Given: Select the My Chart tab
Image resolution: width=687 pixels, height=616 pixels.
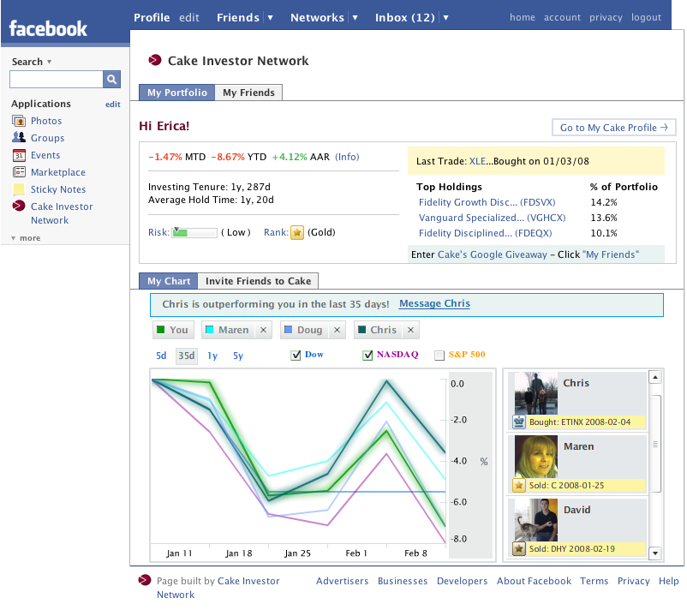Looking at the screenshot, I should tap(169, 281).
